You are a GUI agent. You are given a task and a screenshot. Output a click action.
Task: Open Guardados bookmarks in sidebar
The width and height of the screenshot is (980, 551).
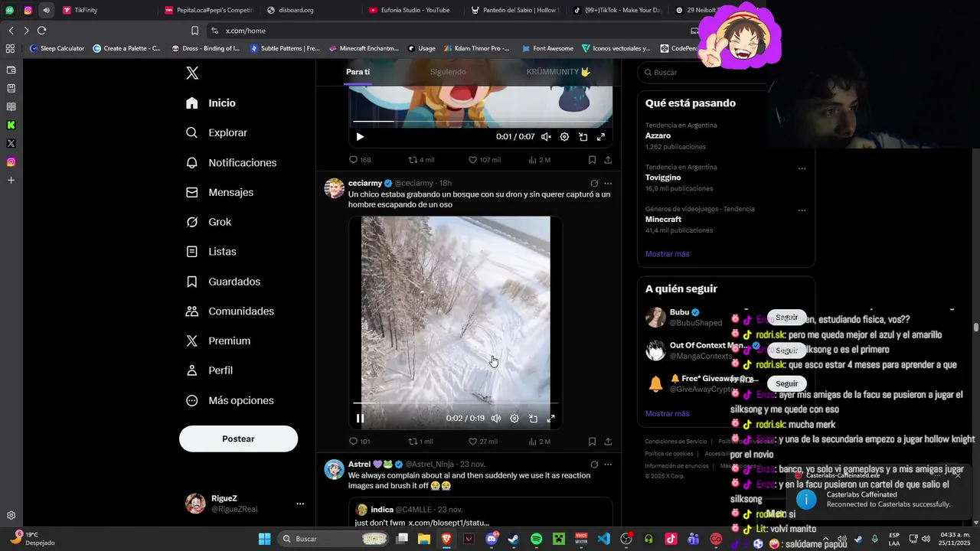coord(223,282)
